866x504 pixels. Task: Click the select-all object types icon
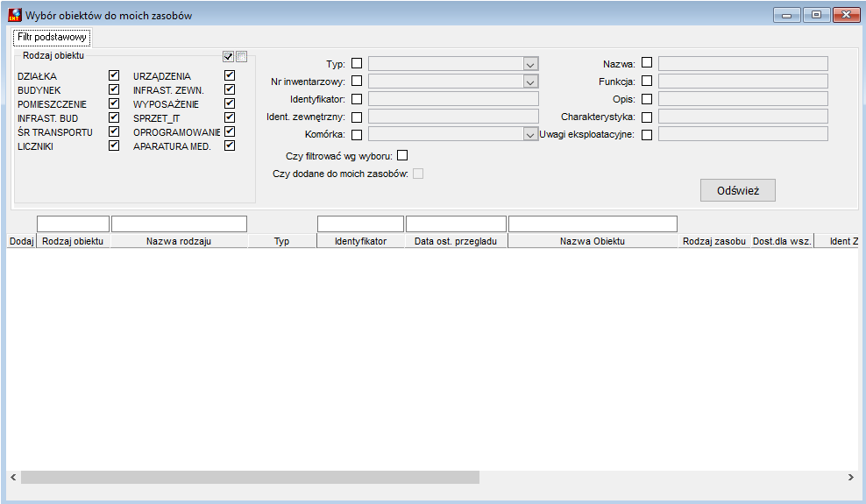coord(228,56)
